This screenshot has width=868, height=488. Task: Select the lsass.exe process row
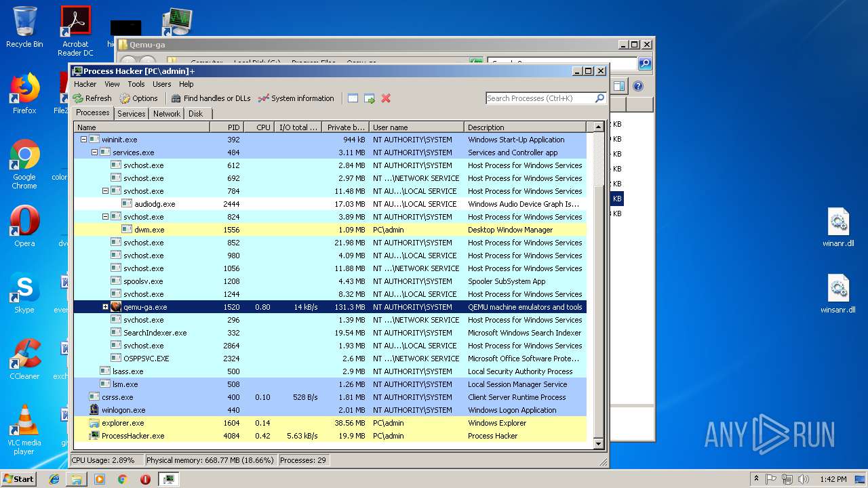(x=330, y=371)
